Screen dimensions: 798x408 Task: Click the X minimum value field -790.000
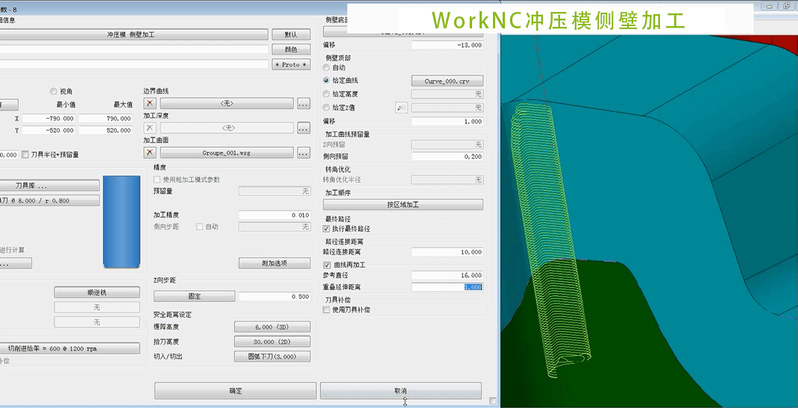click(x=48, y=119)
